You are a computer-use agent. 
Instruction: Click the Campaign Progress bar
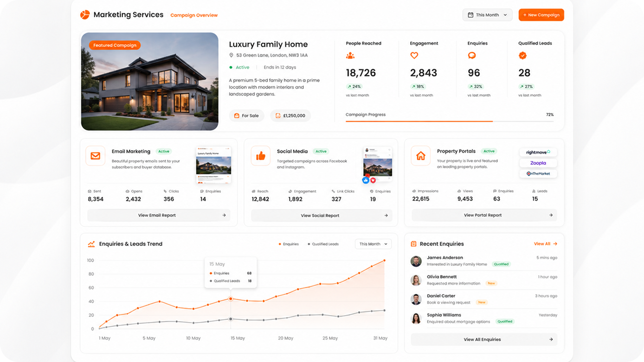pyautogui.click(x=450, y=121)
